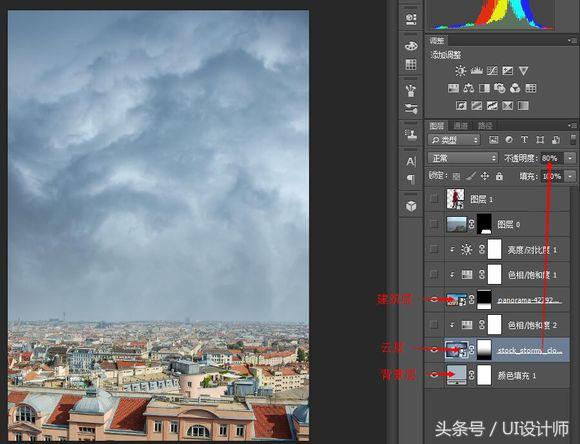Hide the stock_storm clouds layer
This screenshot has width=580, height=444.
[434, 350]
